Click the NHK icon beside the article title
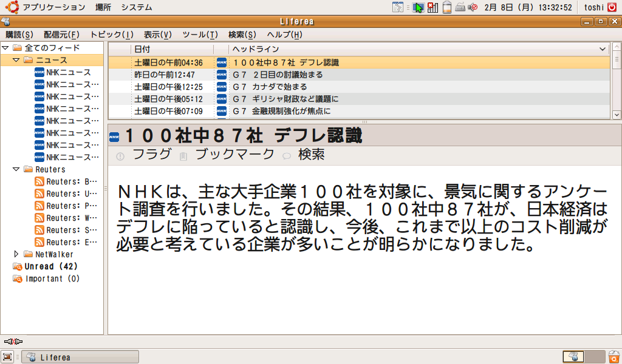Image resolution: width=622 pixels, height=364 pixels. pyautogui.click(x=114, y=137)
